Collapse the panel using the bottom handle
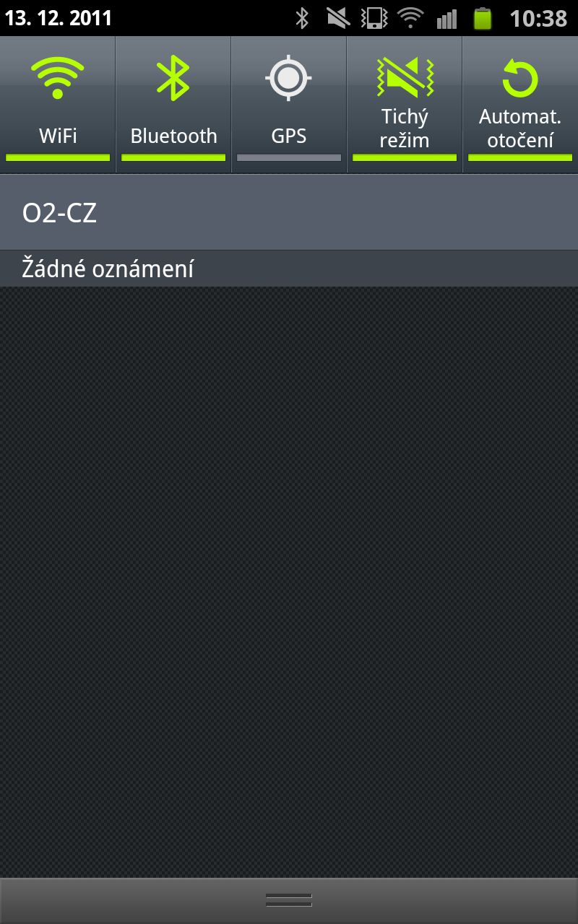The height and width of the screenshot is (924, 578). pyautogui.click(x=289, y=899)
